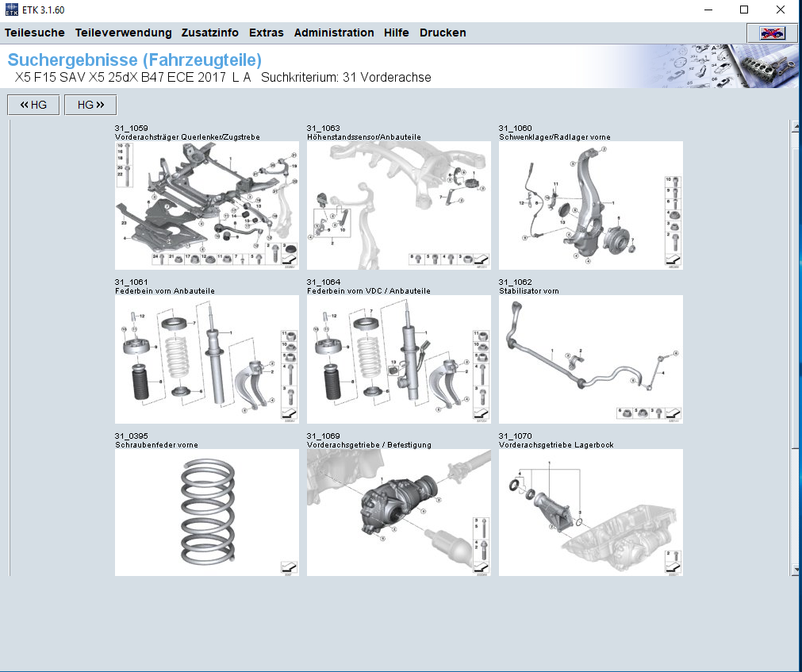Open diagram 31_1059 Vorderachsträger Querlenker/Zugstrebe

pos(206,205)
